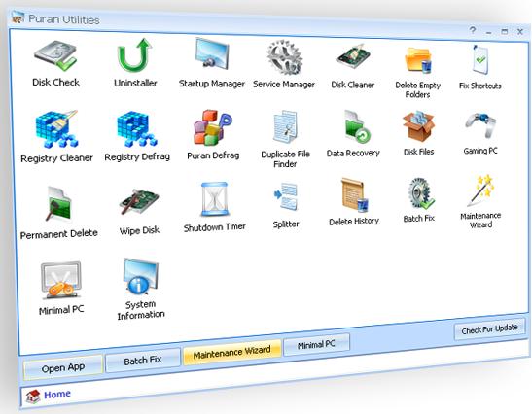Click the Open App button
532x414 pixels.
coord(63,368)
